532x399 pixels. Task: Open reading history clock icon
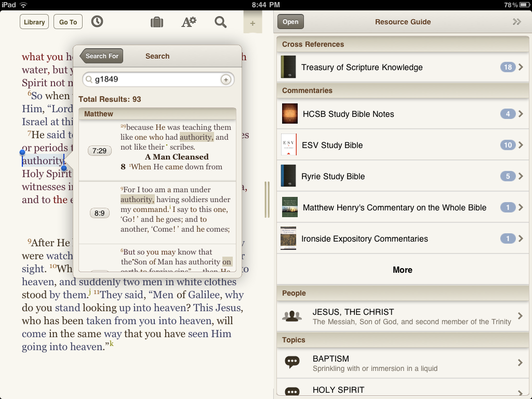click(x=97, y=22)
